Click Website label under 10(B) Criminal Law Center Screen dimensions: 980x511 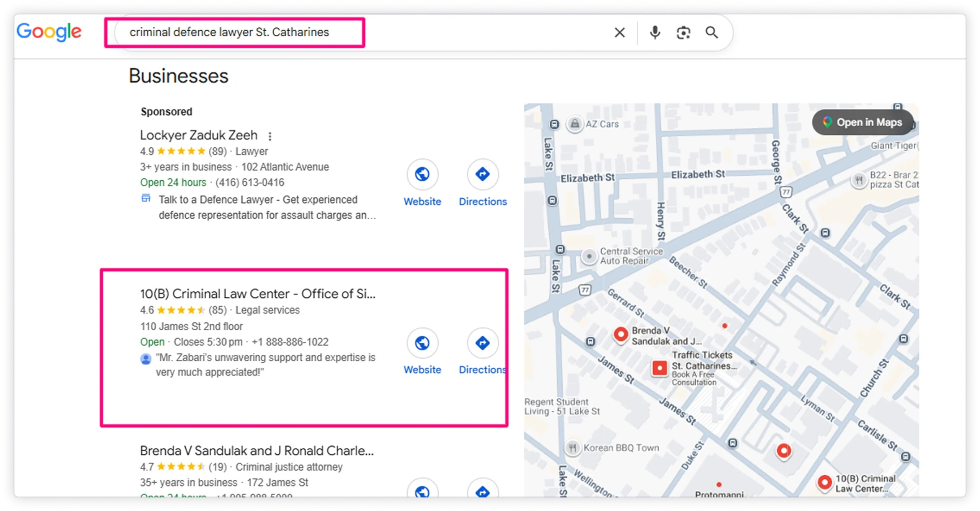pyautogui.click(x=422, y=370)
